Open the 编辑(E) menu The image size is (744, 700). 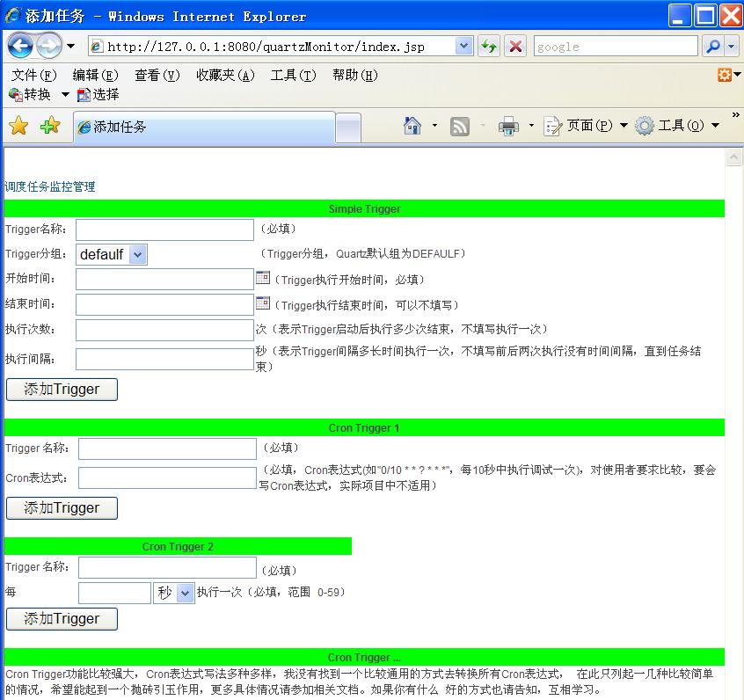click(95, 75)
